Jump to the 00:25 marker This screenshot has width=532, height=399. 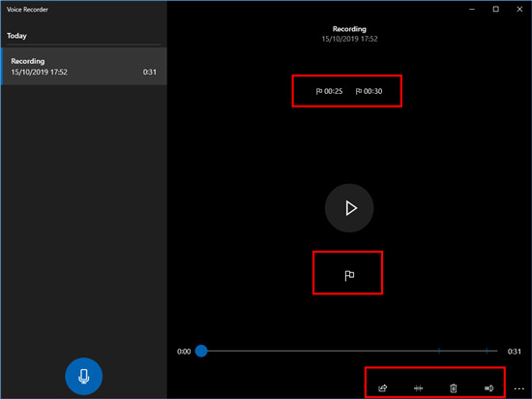tap(329, 91)
